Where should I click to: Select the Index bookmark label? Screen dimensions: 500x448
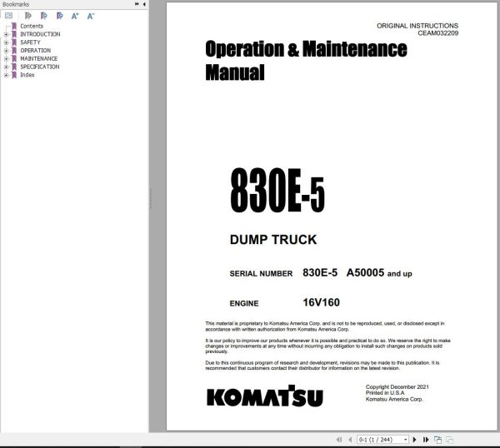[27, 75]
